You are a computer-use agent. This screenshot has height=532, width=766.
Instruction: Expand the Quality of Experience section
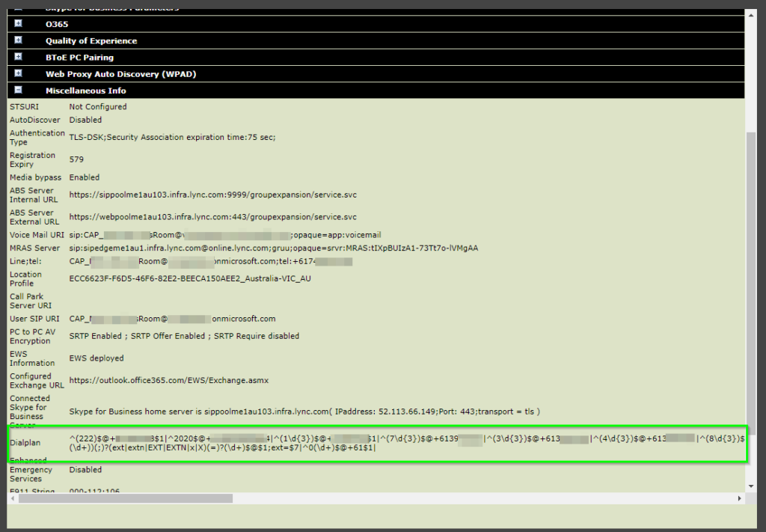pos(18,40)
